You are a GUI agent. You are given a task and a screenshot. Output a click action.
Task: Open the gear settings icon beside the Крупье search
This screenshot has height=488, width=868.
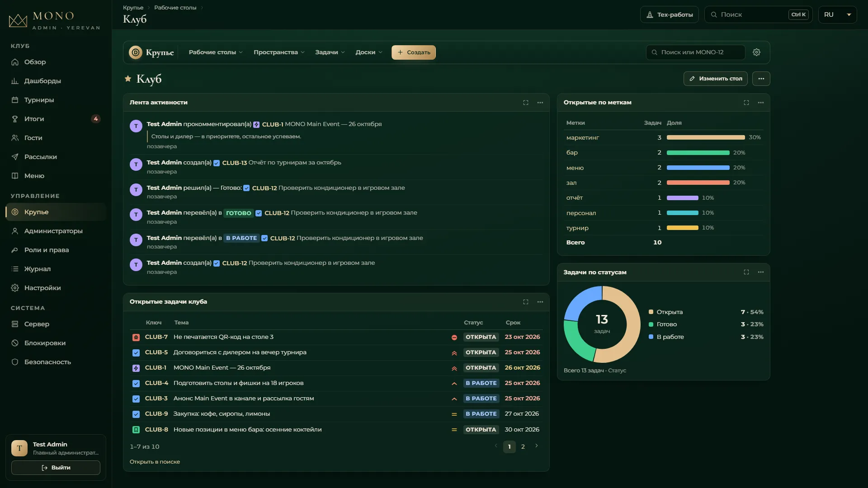[756, 52]
